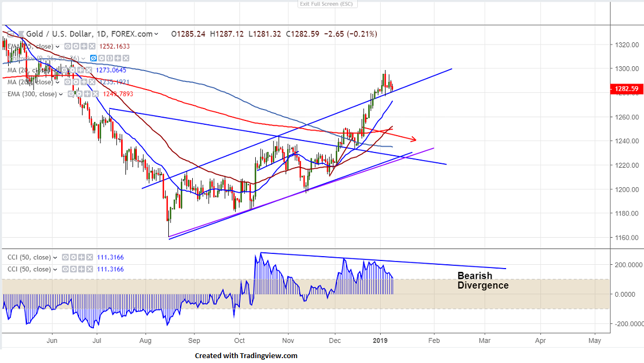Open settings gear for Ichimoku indicator

click(102, 58)
